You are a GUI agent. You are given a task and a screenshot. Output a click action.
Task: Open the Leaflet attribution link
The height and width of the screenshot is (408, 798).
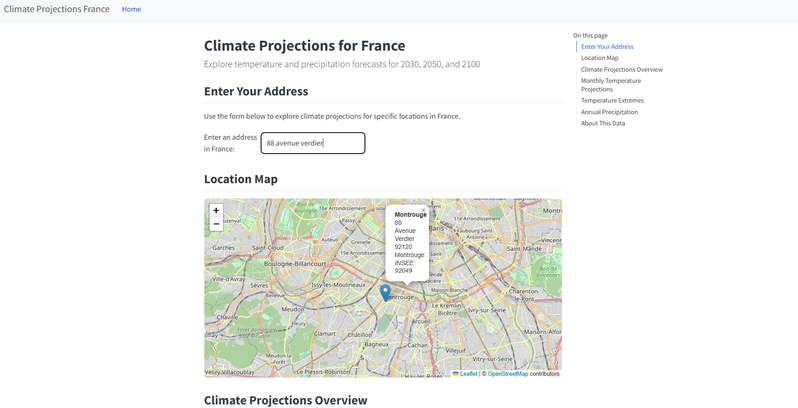pos(468,373)
